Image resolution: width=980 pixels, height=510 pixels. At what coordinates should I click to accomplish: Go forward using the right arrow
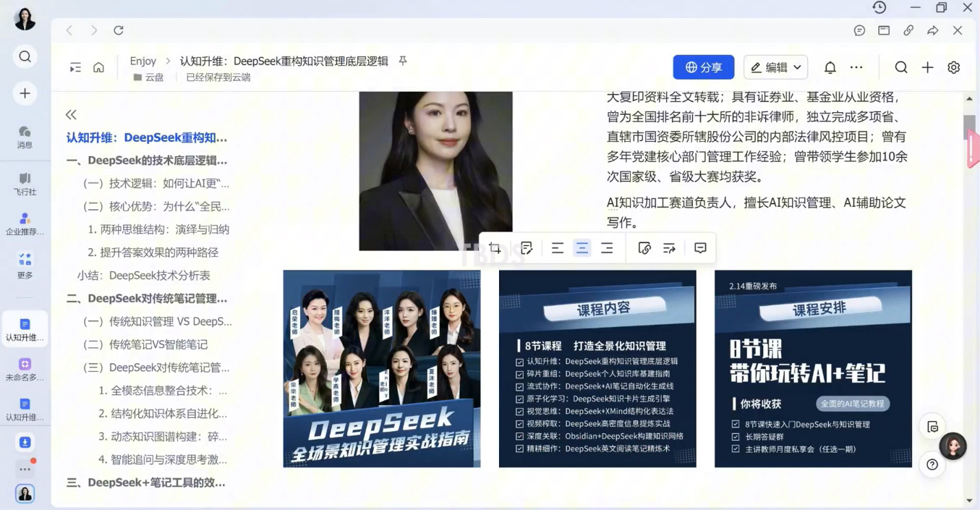[94, 30]
